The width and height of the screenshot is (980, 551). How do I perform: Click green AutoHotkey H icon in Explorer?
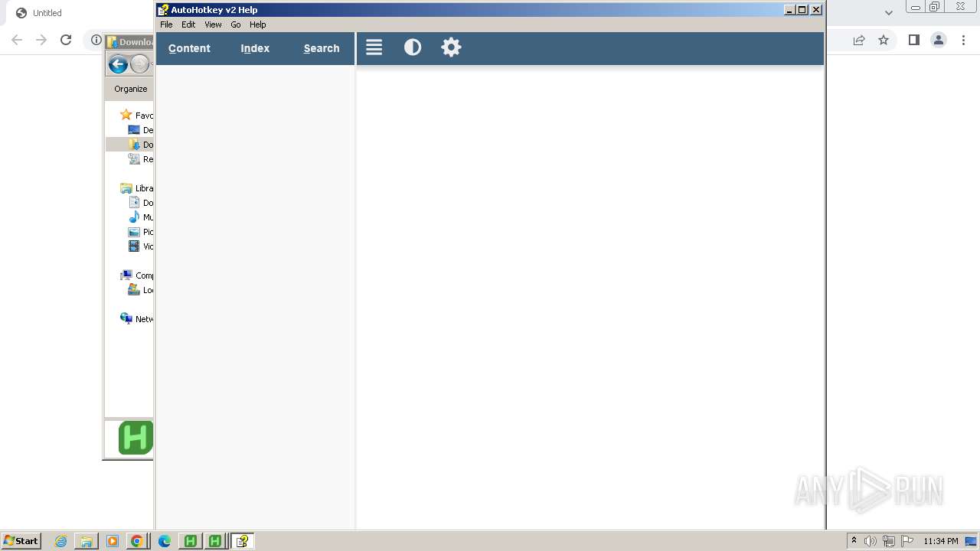point(136,438)
